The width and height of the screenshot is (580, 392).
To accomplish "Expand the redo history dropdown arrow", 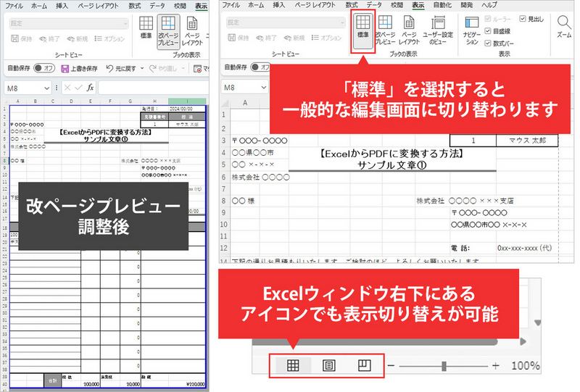I will click(183, 68).
